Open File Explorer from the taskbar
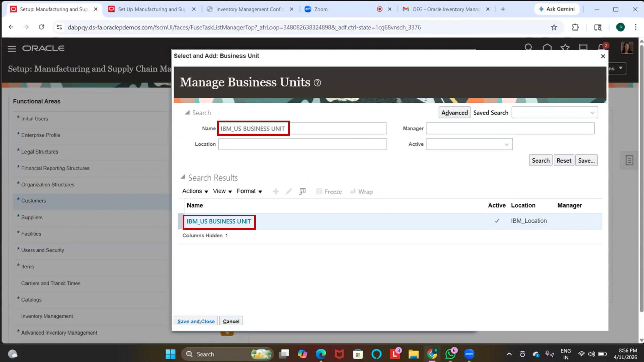The height and width of the screenshot is (362, 644). pos(413,354)
